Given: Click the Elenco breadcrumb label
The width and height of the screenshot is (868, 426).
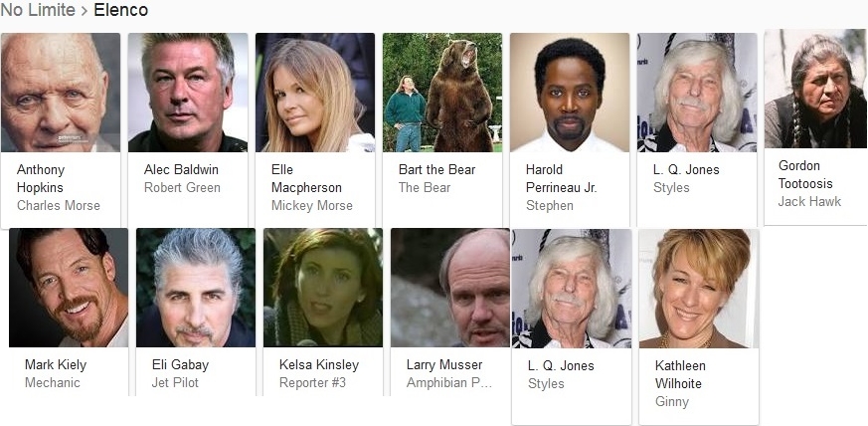Looking at the screenshot, I should point(120,9).
